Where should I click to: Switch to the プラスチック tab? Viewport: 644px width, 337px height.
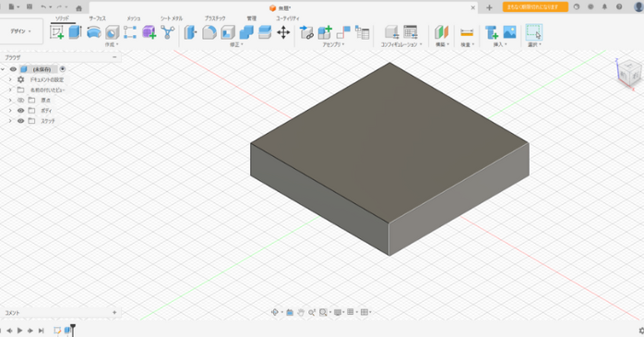coord(215,18)
